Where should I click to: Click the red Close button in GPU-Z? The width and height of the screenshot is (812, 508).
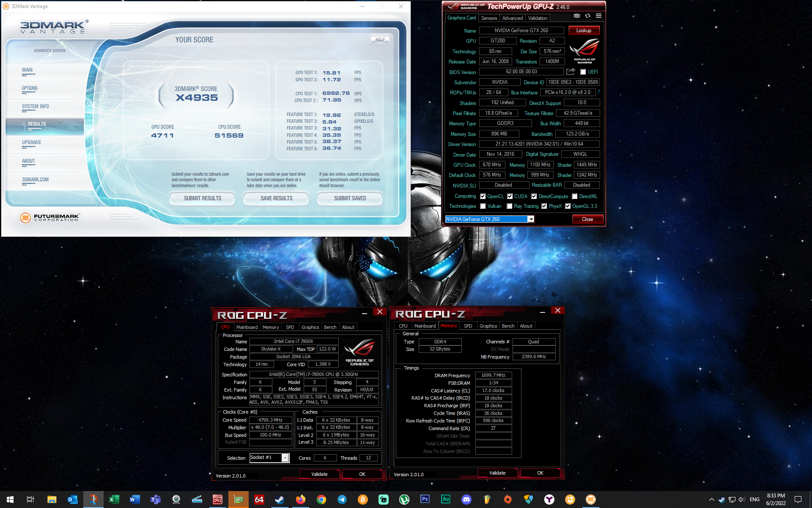pos(587,219)
